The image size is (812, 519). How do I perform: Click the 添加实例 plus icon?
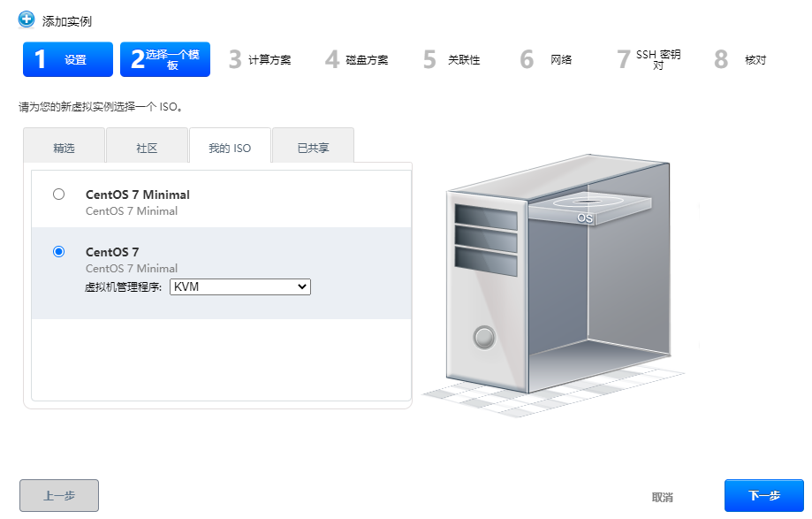click(x=26, y=19)
